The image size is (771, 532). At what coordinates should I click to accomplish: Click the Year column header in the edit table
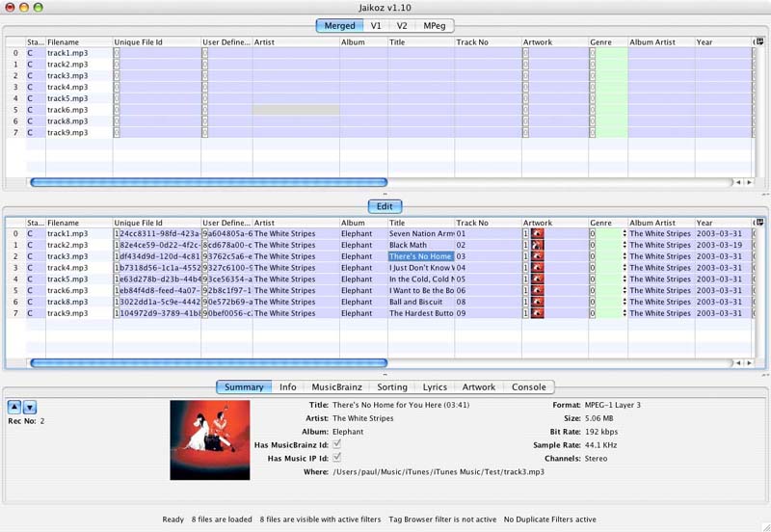click(723, 223)
